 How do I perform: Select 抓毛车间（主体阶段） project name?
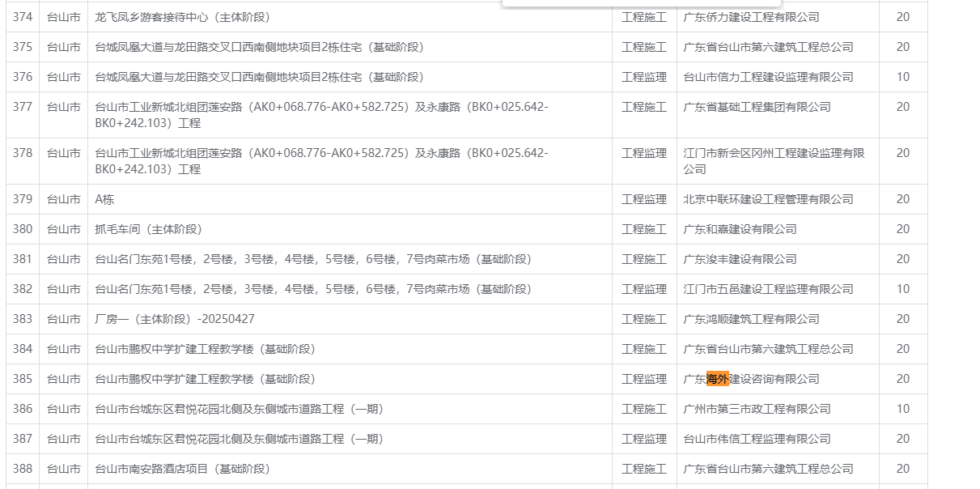149,229
